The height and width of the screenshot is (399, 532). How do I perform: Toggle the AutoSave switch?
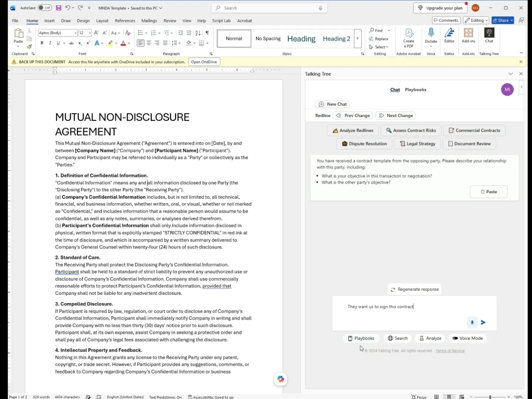(x=45, y=8)
